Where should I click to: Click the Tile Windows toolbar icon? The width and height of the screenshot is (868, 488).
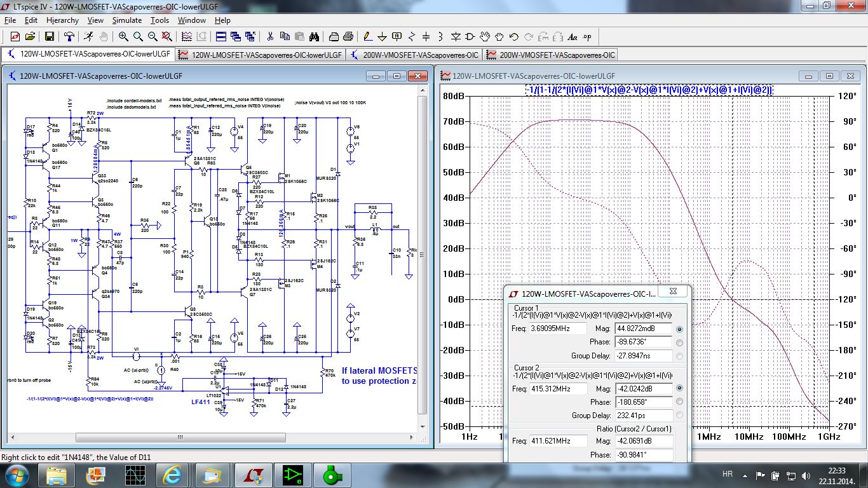[221, 36]
